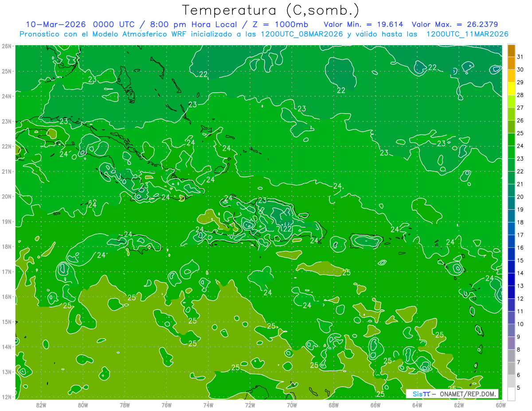The height and width of the screenshot is (411, 532).
Task: Click the "24N" latitude axis label
Action: click(x=7, y=96)
